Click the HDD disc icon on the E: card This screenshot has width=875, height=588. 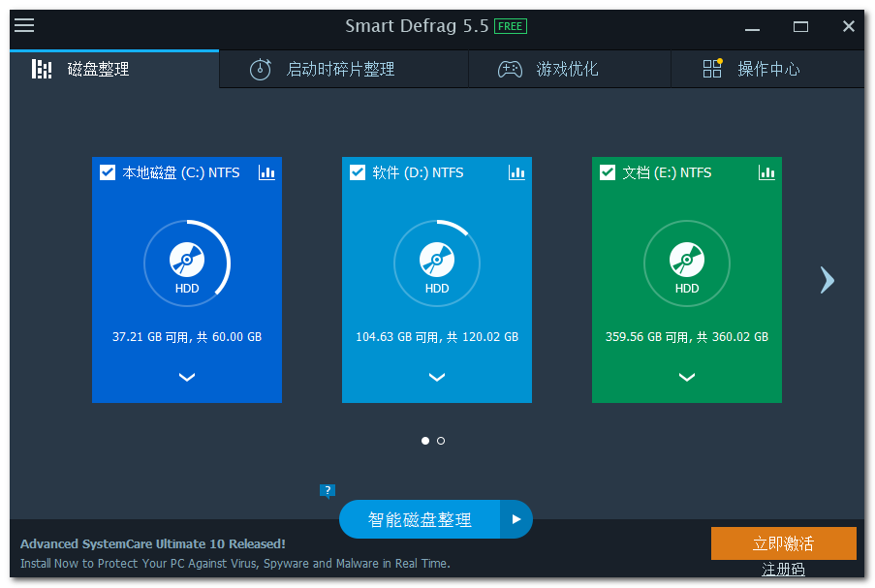(x=687, y=260)
